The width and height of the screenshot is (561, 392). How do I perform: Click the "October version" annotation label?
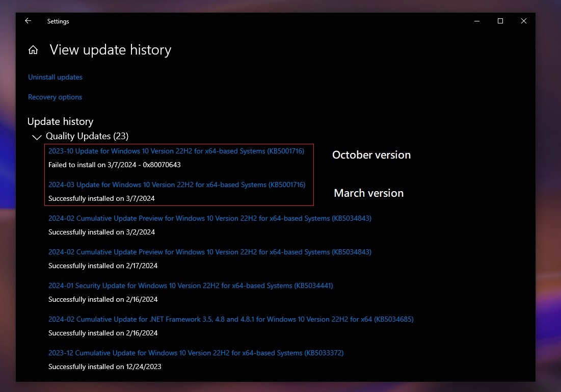coord(371,155)
